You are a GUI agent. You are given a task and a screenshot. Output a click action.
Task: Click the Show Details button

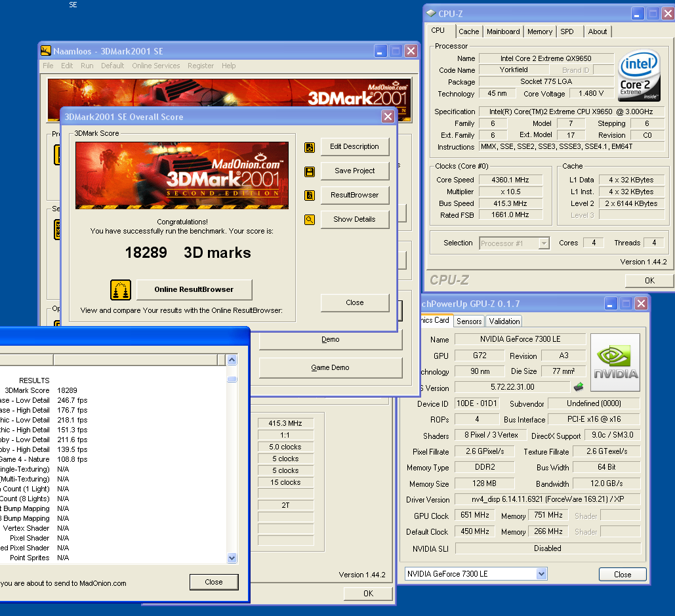(354, 219)
